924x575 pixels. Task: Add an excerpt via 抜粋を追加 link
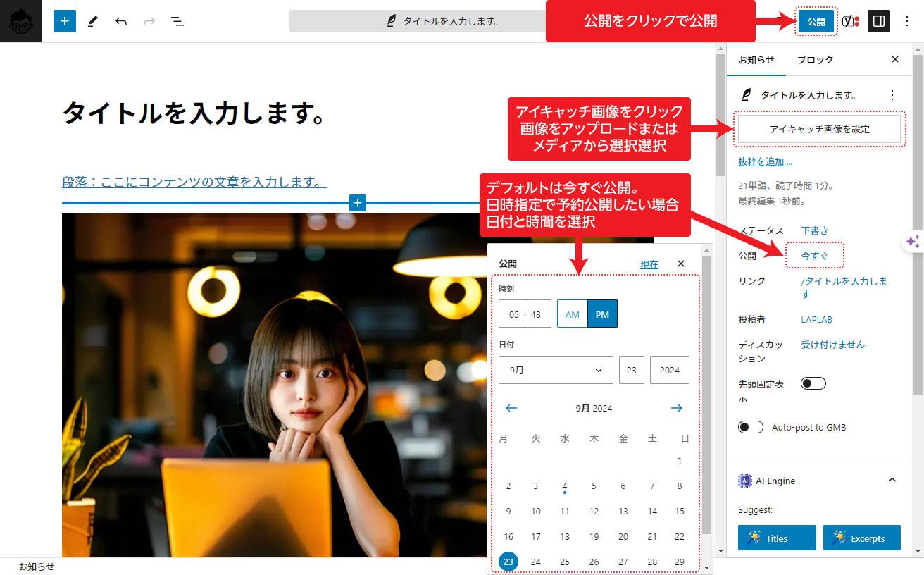pos(763,161)
